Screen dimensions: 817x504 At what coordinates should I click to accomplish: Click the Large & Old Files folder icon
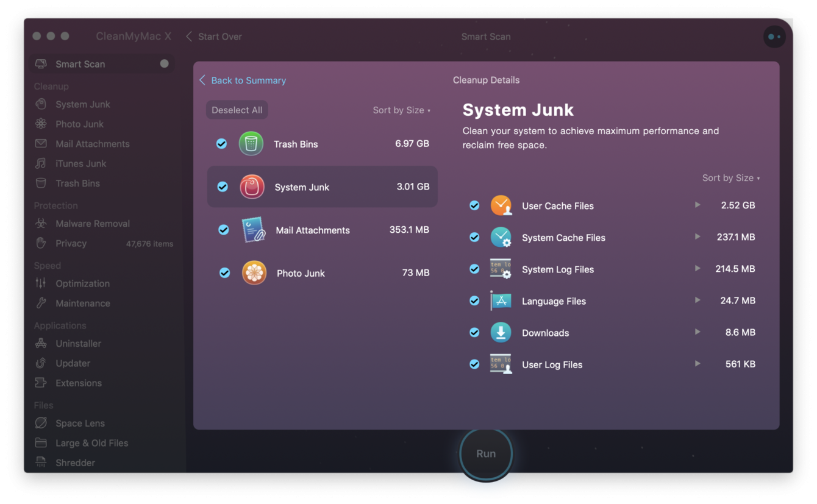pyautogui.click(x=41, y=443)
